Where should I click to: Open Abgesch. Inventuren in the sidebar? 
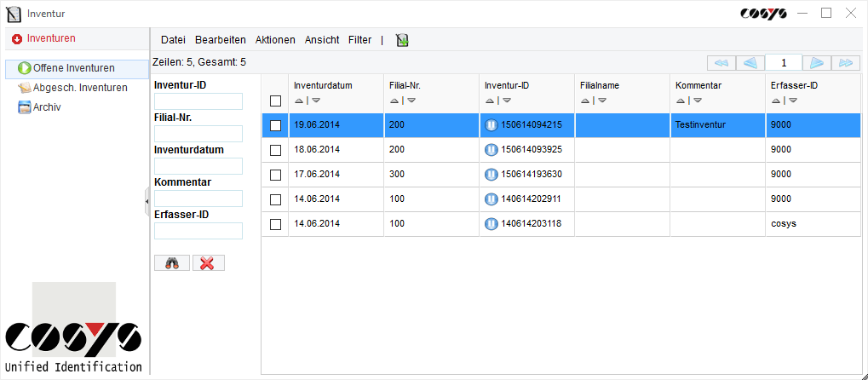[79, 88]
